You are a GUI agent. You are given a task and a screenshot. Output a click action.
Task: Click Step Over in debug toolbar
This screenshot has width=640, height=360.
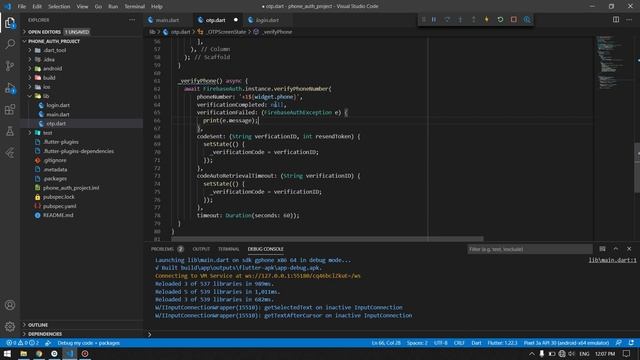pos(447,20)
